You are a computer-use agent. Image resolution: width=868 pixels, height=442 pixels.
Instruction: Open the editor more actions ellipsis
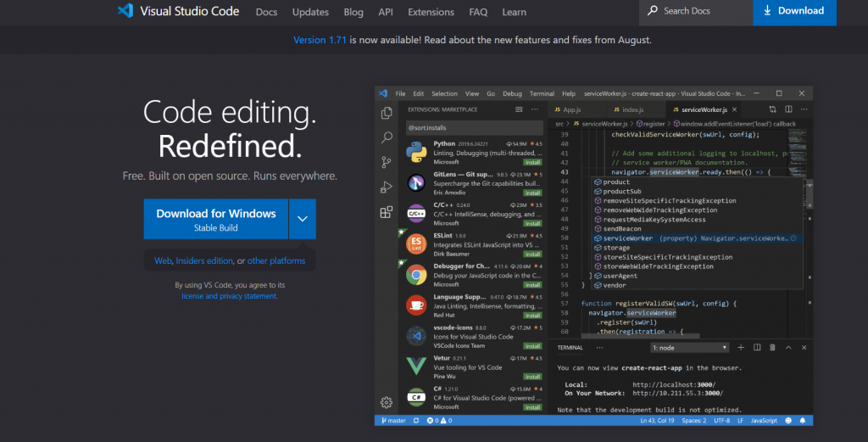point(804,109)
